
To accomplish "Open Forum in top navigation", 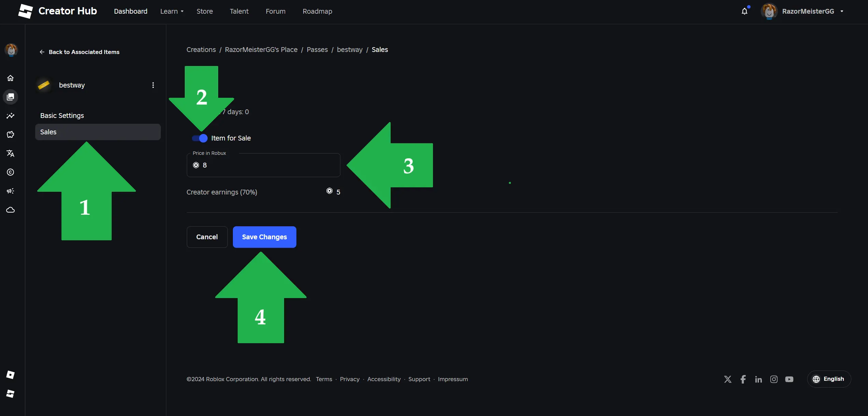I will pos(276,11).
